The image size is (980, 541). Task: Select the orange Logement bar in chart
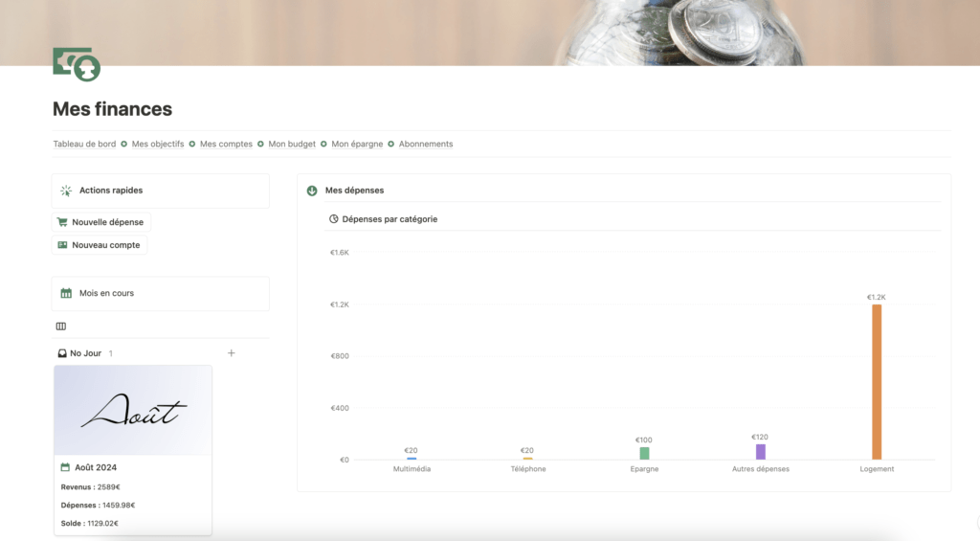[876, 382]
